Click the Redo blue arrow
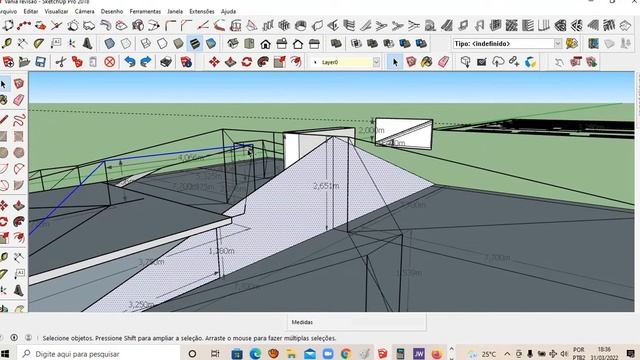The height and width of the screenshot is (360, 640). coord(146,62)
